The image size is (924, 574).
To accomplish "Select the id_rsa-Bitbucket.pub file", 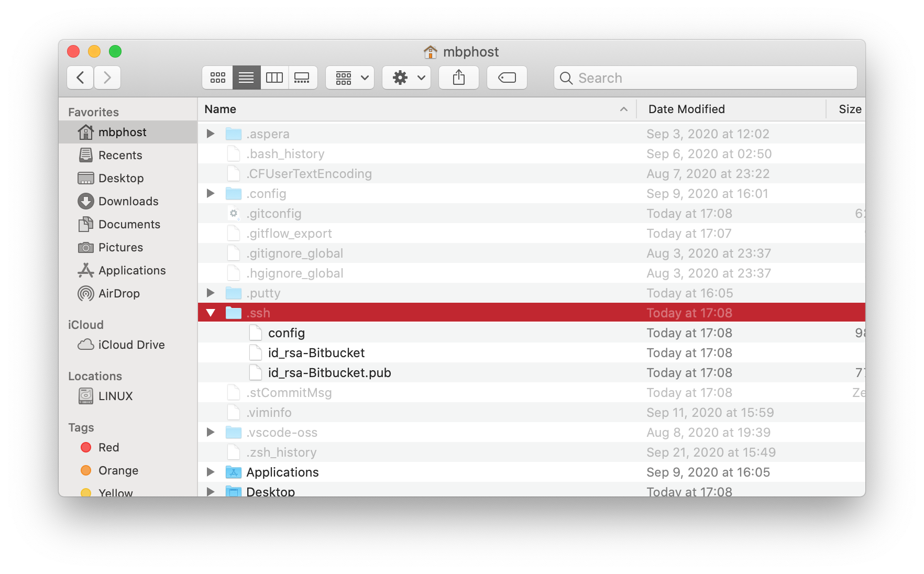I will (x=329, y=372).
